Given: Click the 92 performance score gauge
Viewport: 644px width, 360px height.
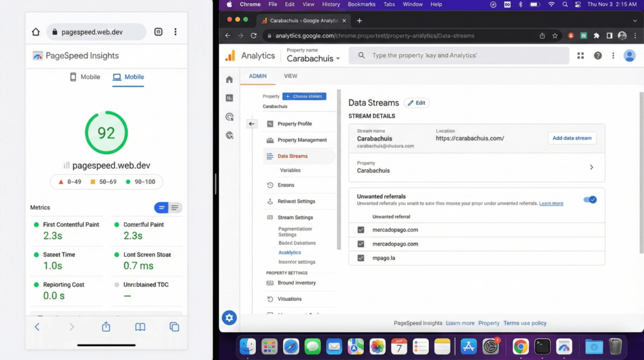Looking at the screenshot, I should coord(106,133).
